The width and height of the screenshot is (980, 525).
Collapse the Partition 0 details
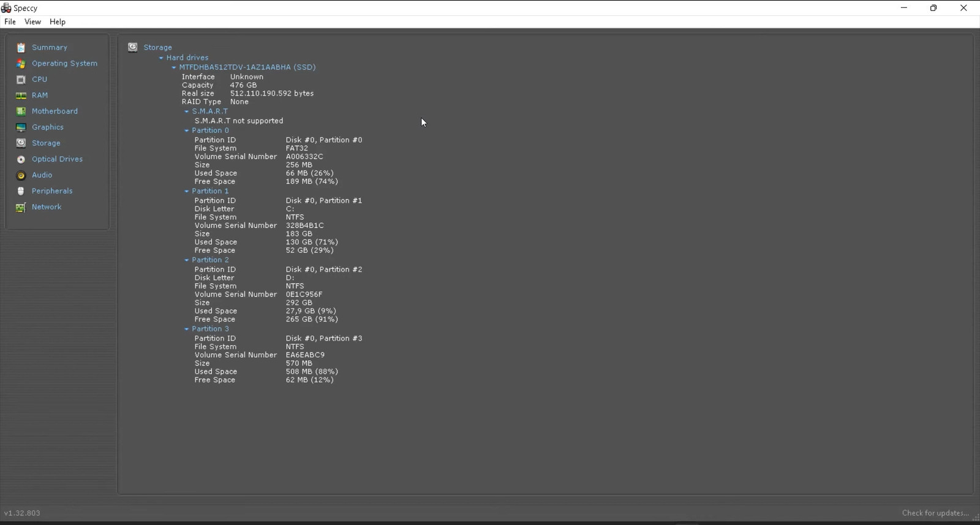click(x=187, y=130)
